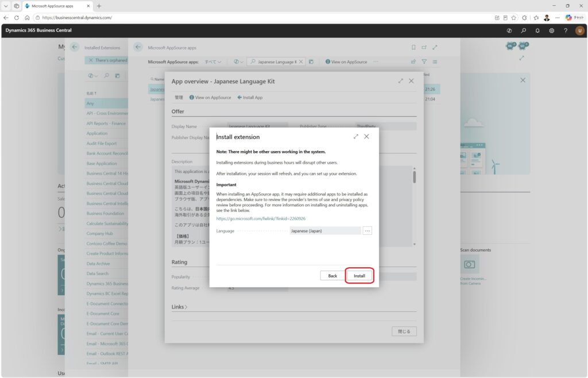588x378 pixels.
Task: Click the bookmark icon on AppSource apps page
Action: [413, 47]
